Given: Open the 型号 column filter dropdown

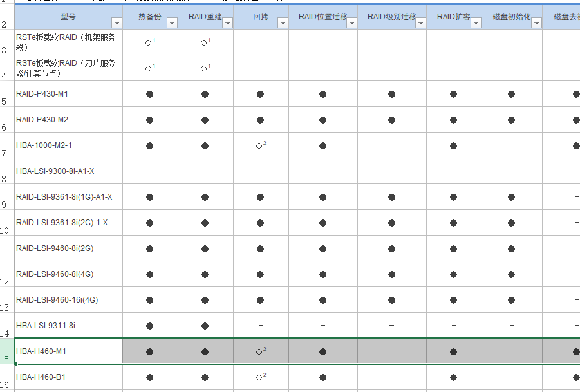Looking at the screenshot, I should click(117, 23).
